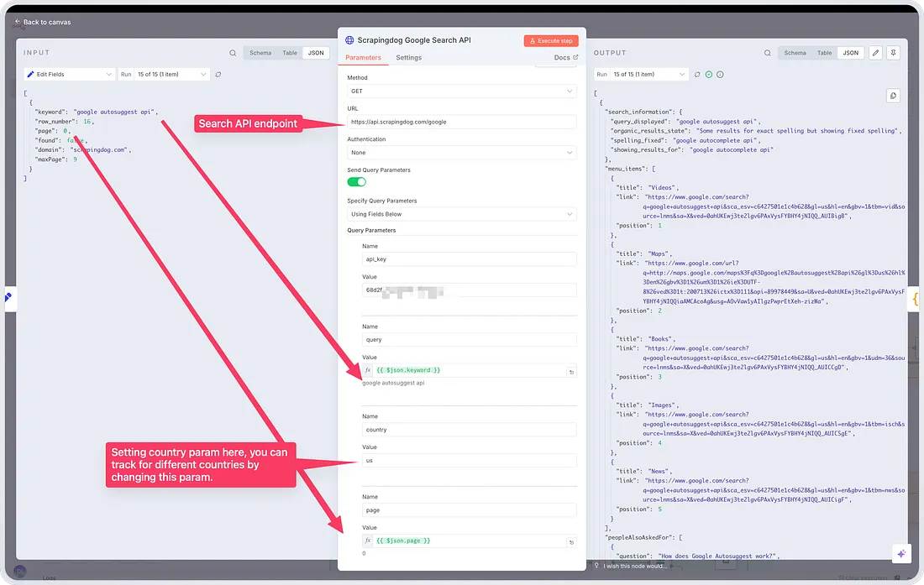
Task: Click the fx expression icon on the query value
Action: (368, 370)
